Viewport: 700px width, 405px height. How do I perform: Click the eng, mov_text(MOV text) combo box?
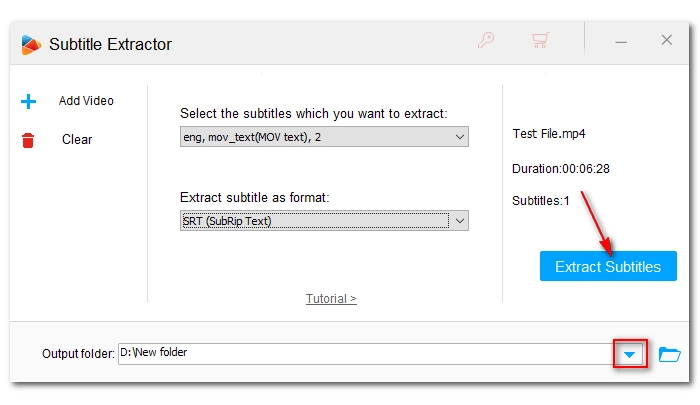pos(324,137)
